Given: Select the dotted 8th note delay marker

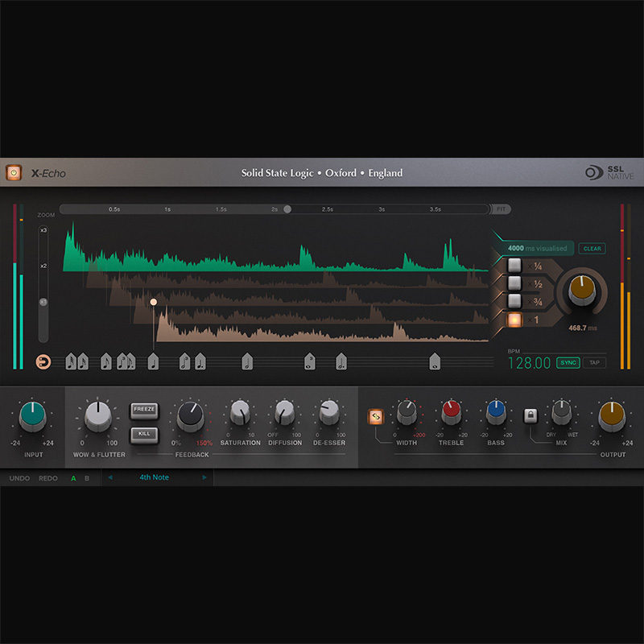Looking at the screenshot, I should (x=131, y=361).
